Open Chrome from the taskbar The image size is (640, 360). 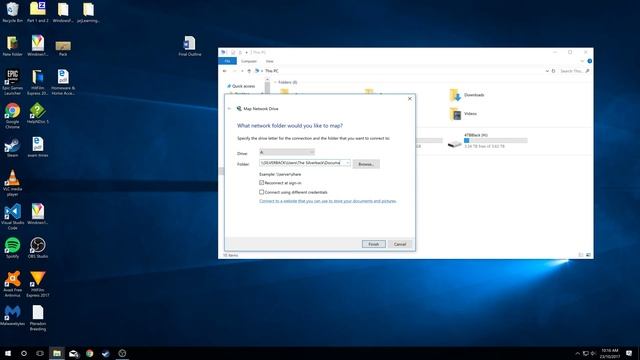(x=90, y=353)
